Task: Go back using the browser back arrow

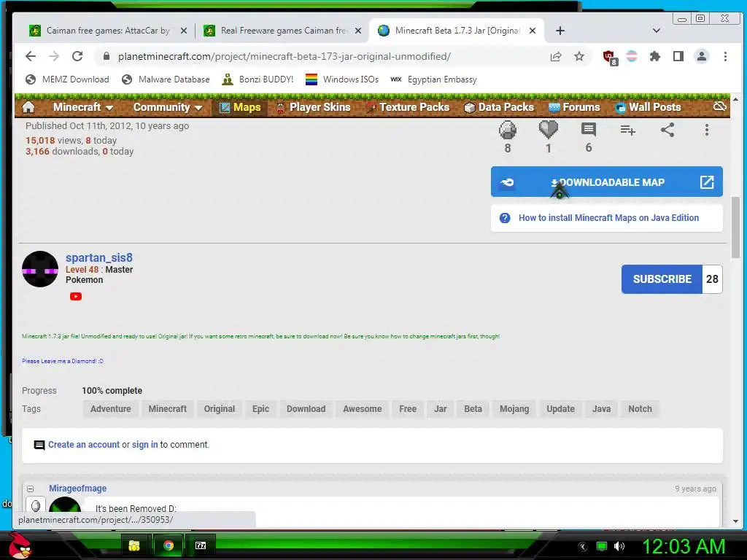Action: point(31,56)
